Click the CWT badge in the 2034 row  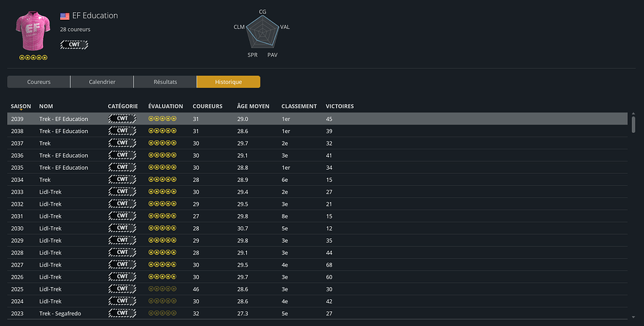coord(122,180)
